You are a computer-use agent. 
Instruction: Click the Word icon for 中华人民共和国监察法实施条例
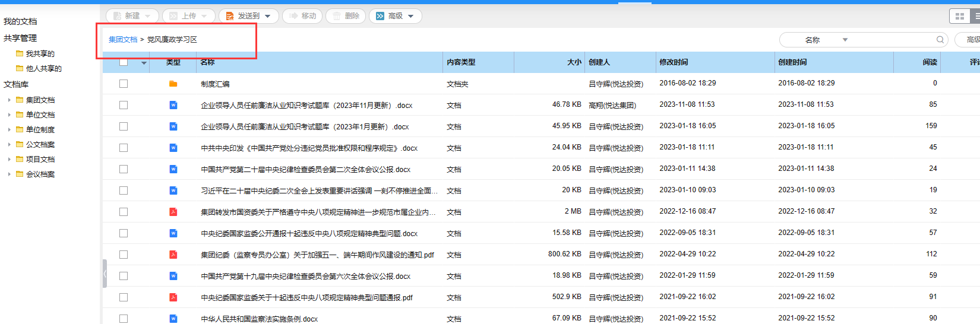pyautogui.click(x=173, y=319)
